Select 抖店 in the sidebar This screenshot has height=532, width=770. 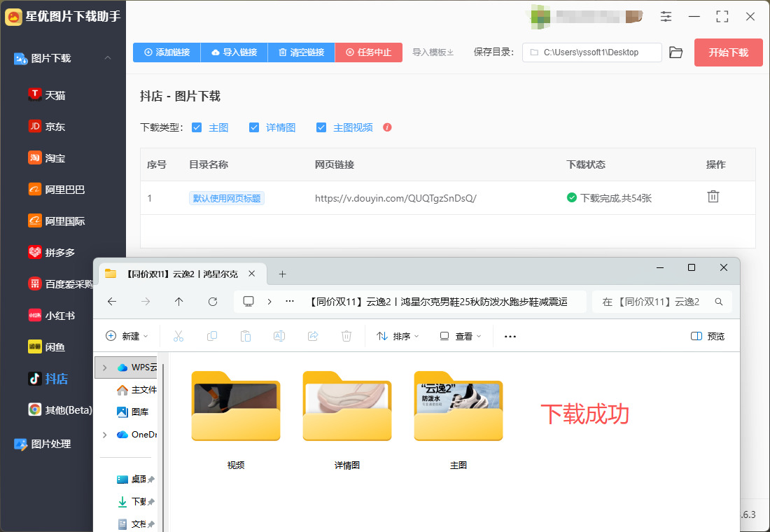click(48, 379)
